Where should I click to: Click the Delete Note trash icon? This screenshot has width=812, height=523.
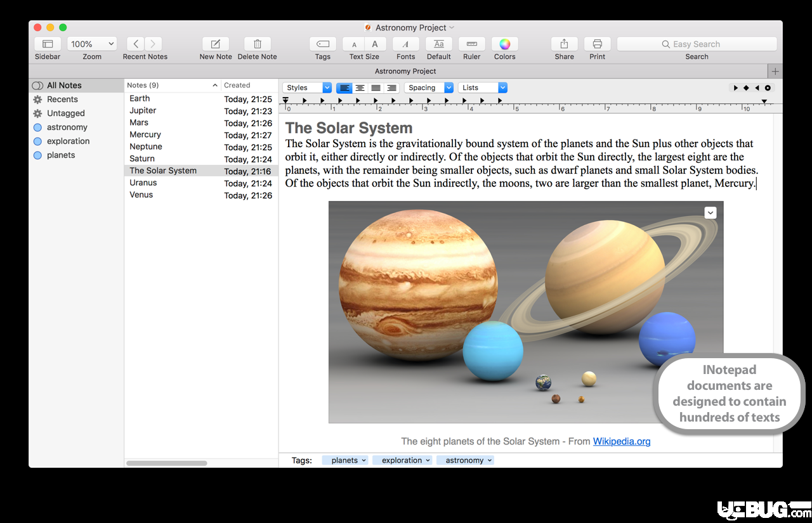coord(258,44)
